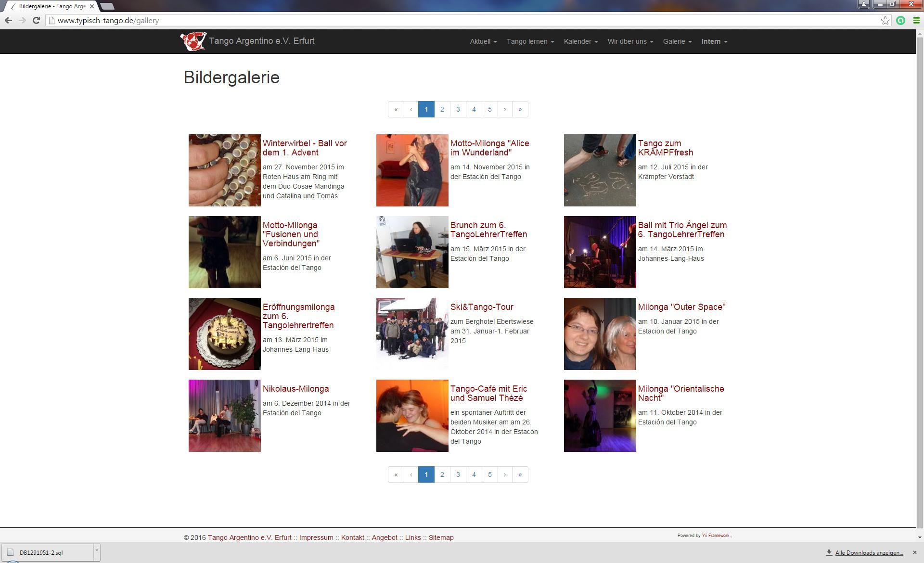This screenshot has height=563, width=924.
Task: Go back using browser back arrow
Action: [8, 20]
